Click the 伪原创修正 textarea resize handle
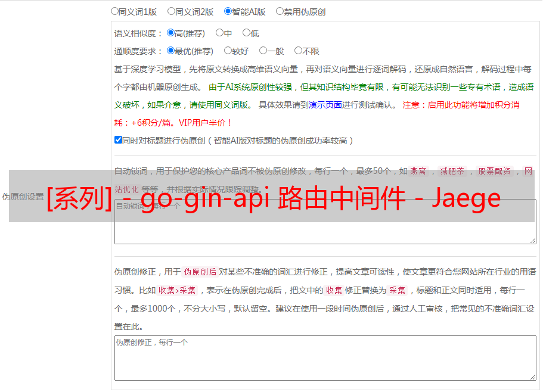This screenshot has height=392, width=543. tap(532, 376)
